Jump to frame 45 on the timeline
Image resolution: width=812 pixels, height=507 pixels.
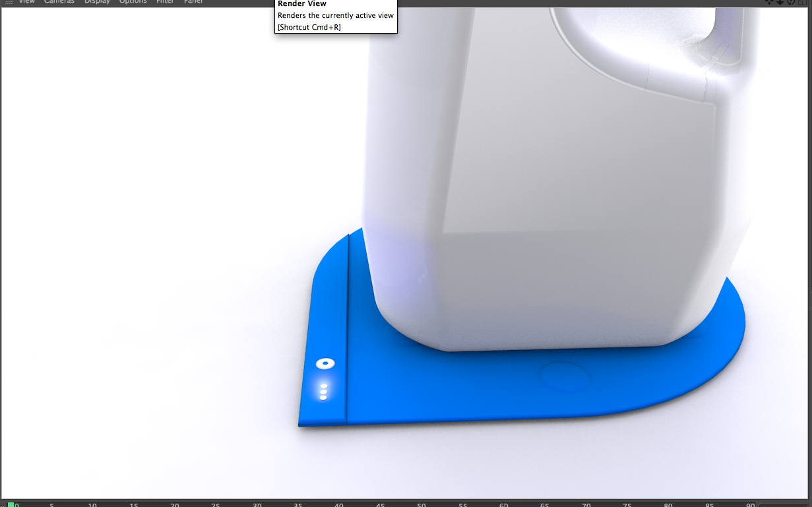(x=381, y=504)
